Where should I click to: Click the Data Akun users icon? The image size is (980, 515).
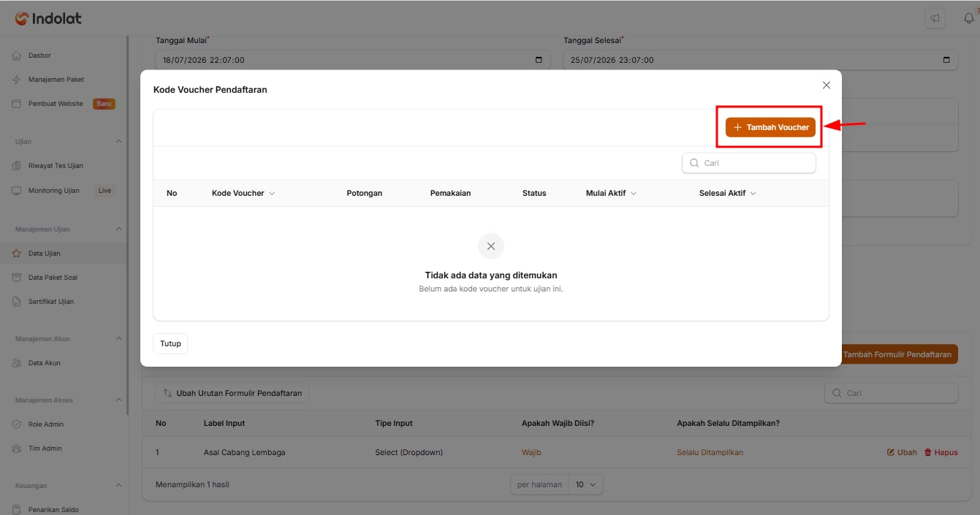[x=16, y=363]
